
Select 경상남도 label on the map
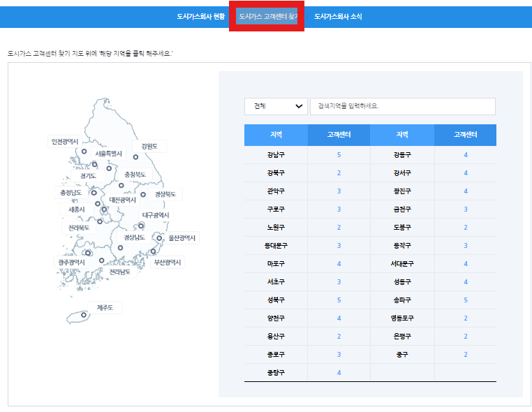coord(134,237)
